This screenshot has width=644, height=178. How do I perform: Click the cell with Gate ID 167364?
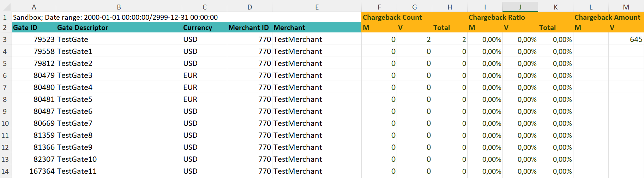click(x=34, y=171)
